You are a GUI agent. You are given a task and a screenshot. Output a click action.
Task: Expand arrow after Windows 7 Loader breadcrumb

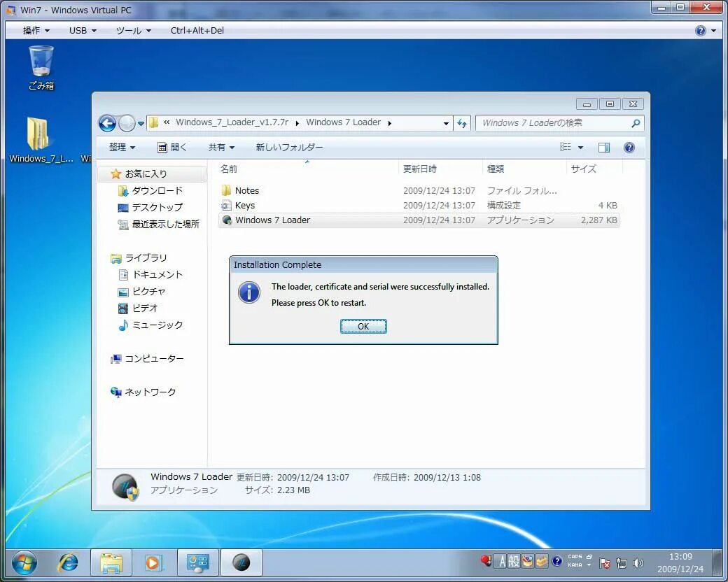coord(389,123)
